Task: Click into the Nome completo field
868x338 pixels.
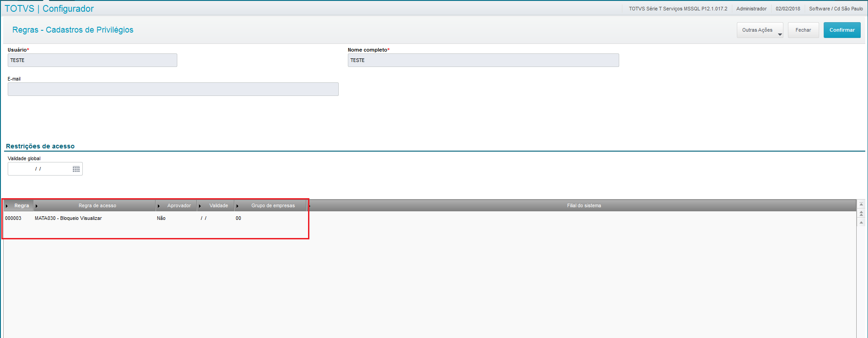Action: coord(483,60)
